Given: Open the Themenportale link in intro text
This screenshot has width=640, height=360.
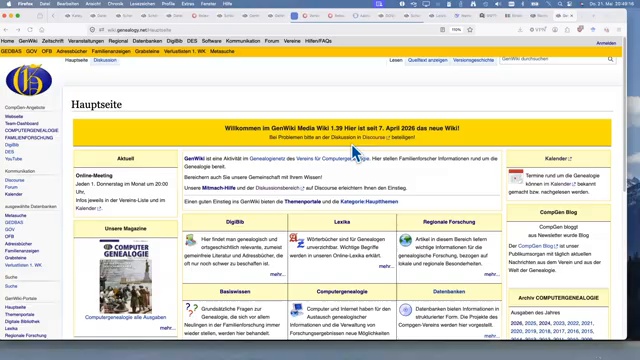Looking at the screenshot, I should (302, 202).
